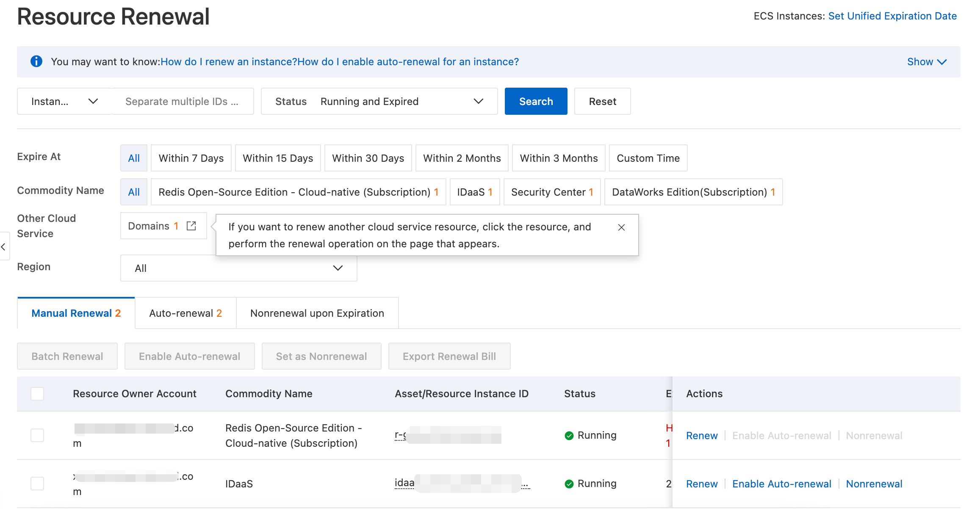Click Renew in the IDaaS row

[x=702, y=484]
